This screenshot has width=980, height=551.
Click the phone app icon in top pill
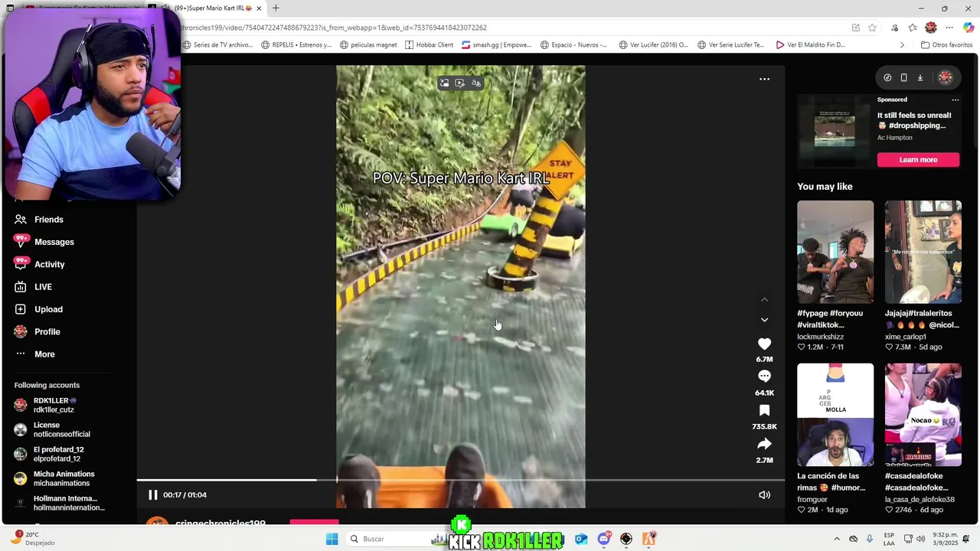903,77
